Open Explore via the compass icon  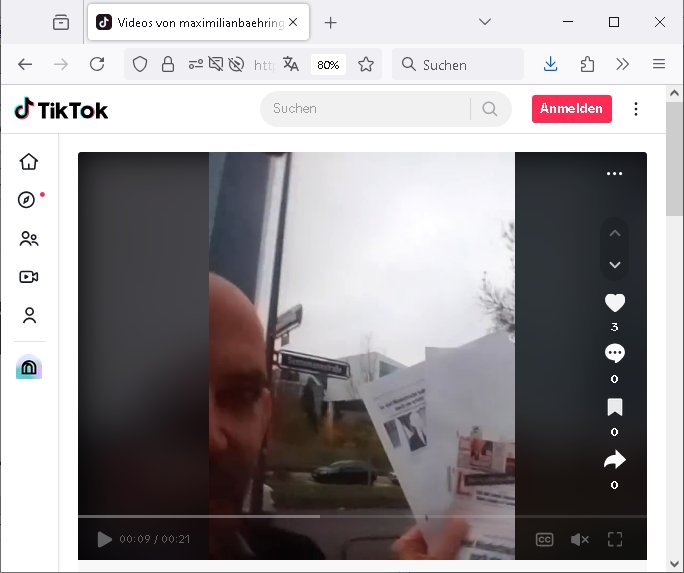26,200
